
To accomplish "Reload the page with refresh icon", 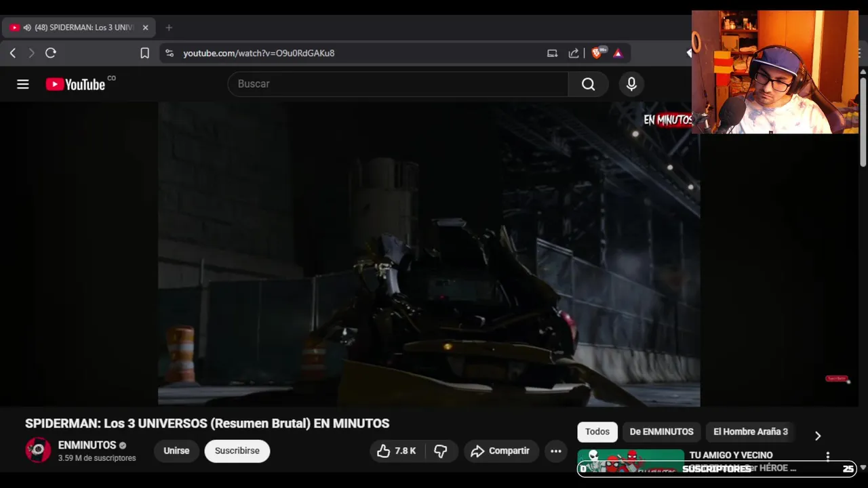I will 50,53.
